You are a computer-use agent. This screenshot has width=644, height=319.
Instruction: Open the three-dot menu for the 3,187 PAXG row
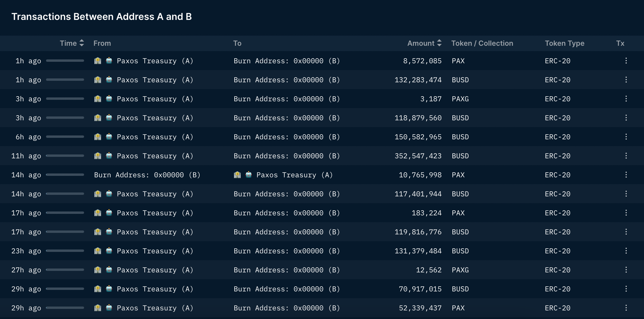click(x=626, y=99)
